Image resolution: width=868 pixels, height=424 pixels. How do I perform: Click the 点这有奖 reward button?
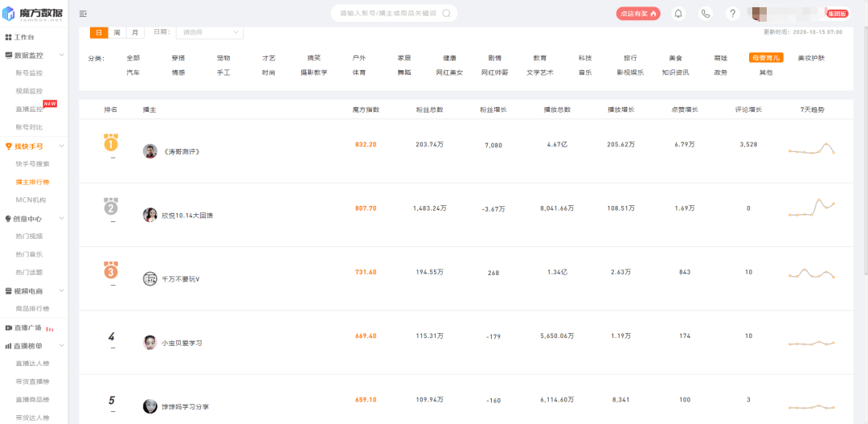pos(637,14)
